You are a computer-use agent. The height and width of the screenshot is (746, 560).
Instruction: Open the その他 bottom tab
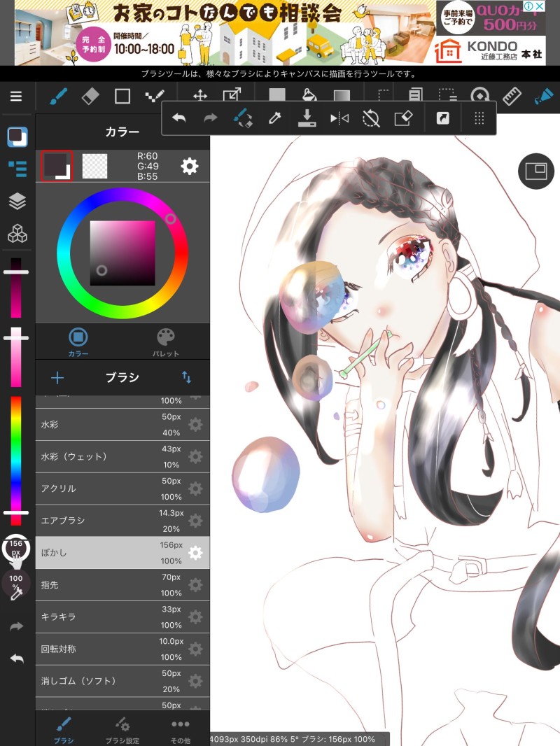(x=181, y=731)
